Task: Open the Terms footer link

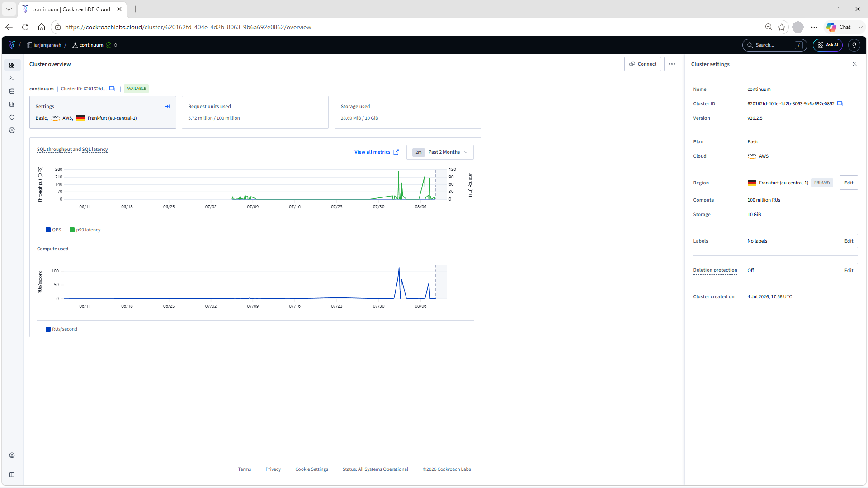Action: coord(245,469)
